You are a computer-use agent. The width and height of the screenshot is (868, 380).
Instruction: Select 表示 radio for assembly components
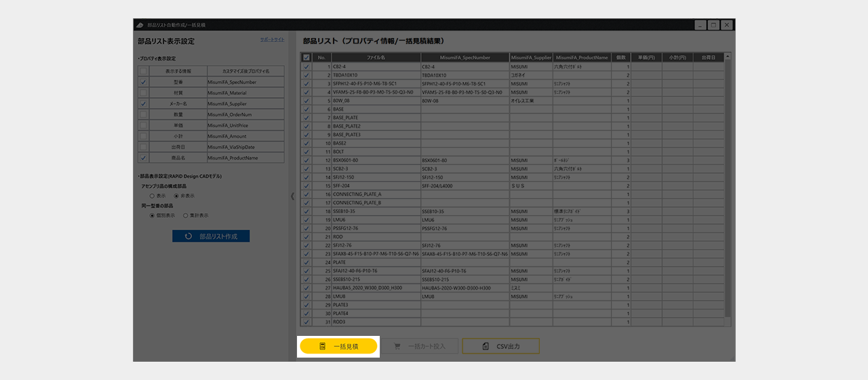[152, 195]
